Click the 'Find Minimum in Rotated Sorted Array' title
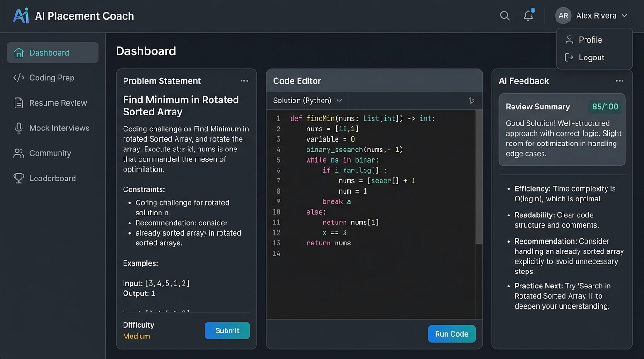 tap(181, 106)
